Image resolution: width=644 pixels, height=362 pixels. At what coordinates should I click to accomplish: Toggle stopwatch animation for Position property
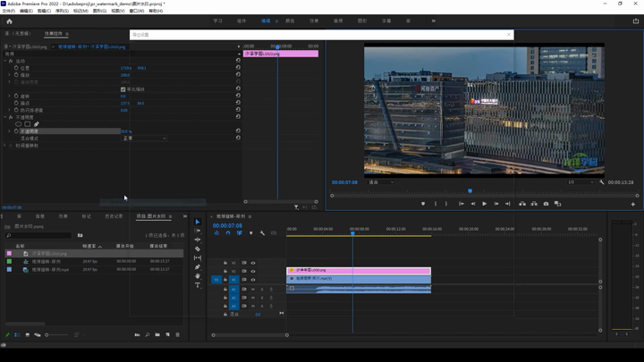click(x=17, y=68)
